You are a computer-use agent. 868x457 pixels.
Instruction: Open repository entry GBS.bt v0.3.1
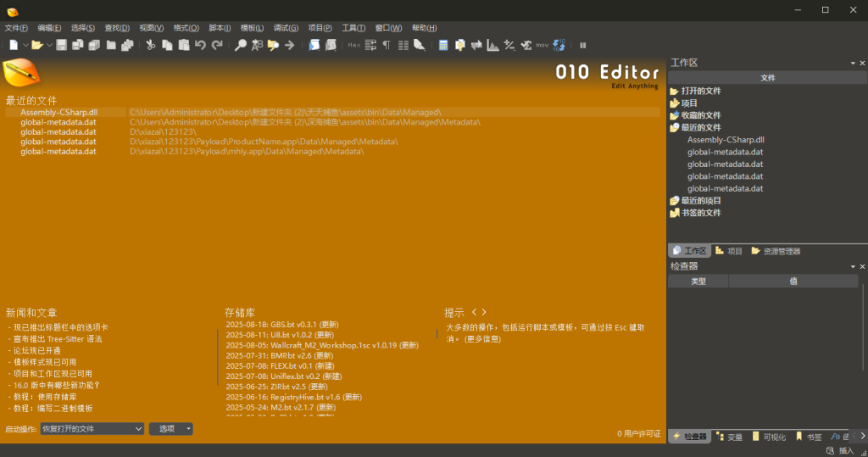(x=281, y=325)
